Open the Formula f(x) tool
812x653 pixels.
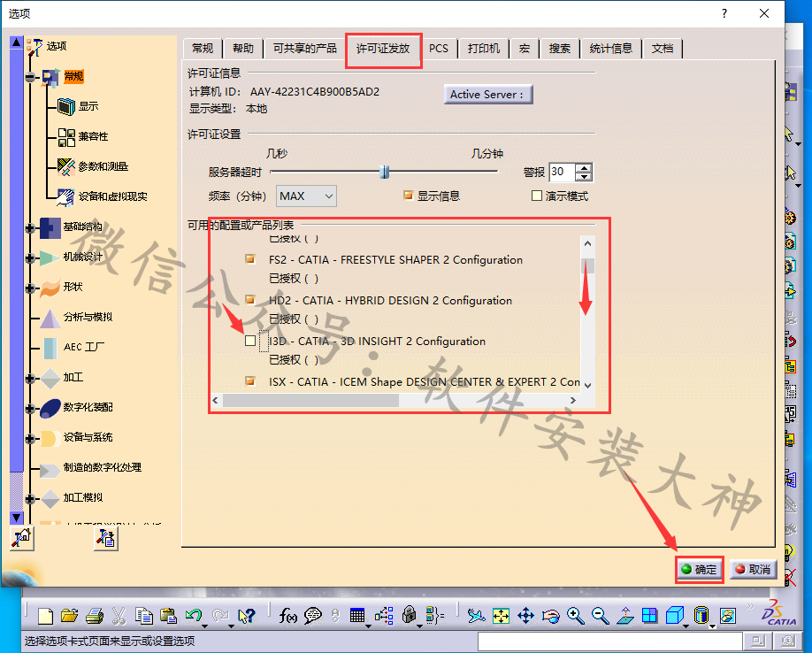(x=287, y=616)
